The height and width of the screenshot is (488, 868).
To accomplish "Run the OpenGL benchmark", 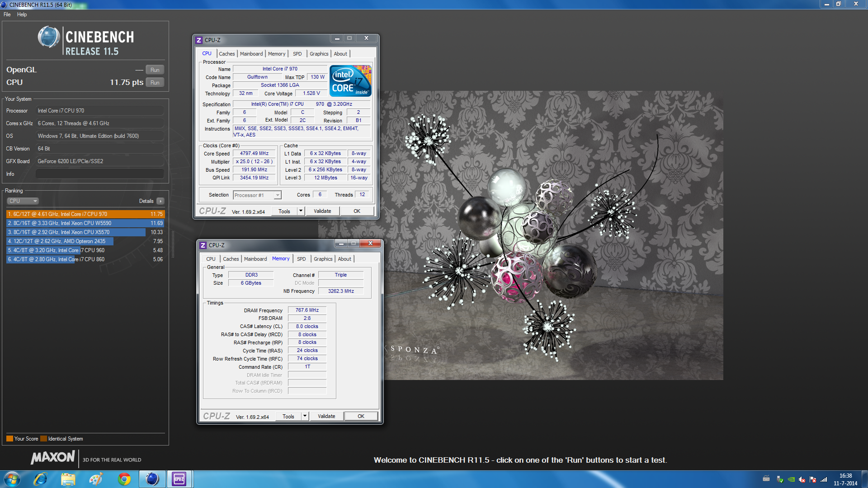I will (155, 70).
